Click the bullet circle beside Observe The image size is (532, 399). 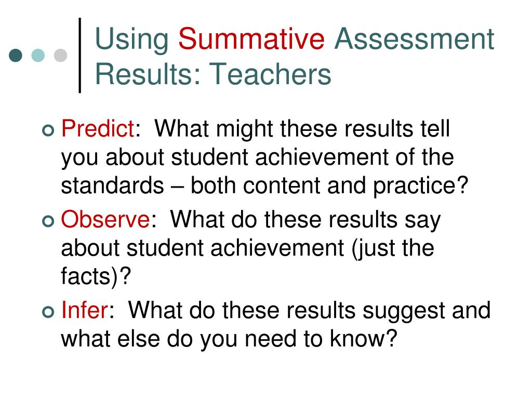(48, 221)
